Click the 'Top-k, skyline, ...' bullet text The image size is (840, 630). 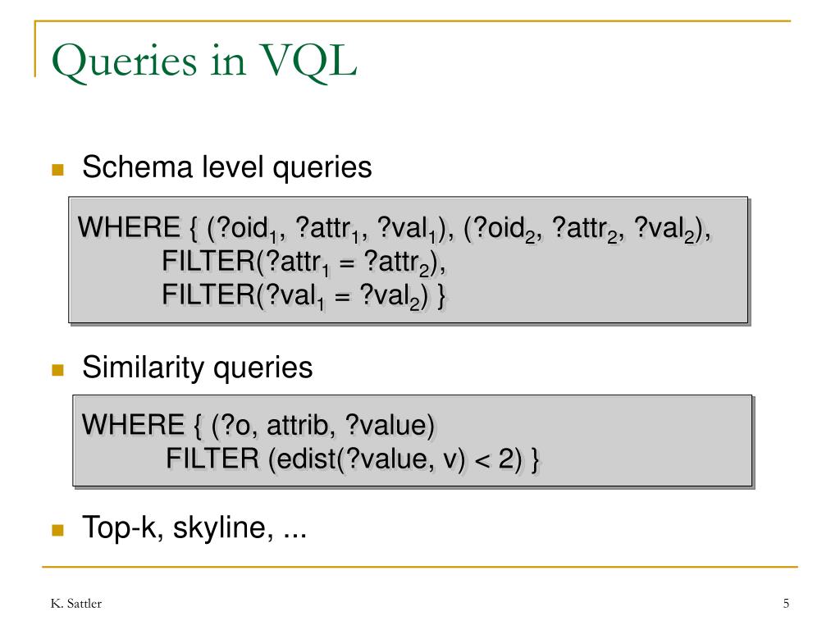[194, 527]
